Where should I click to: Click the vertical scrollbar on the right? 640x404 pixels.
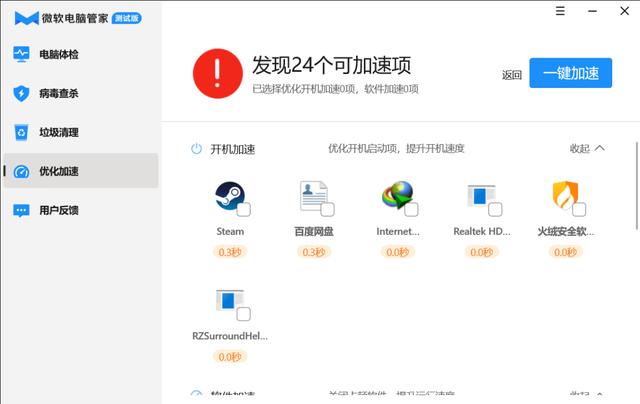click(x=637, y=186)
